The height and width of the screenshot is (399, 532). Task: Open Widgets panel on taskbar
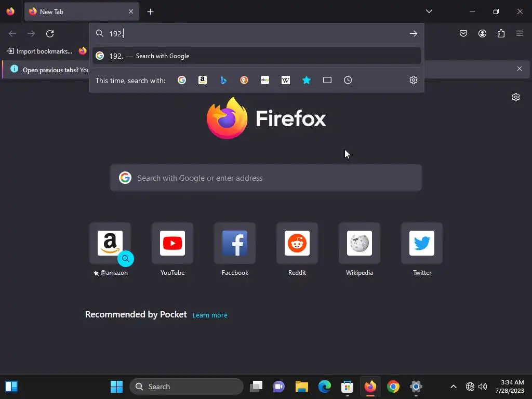[11, 387]
